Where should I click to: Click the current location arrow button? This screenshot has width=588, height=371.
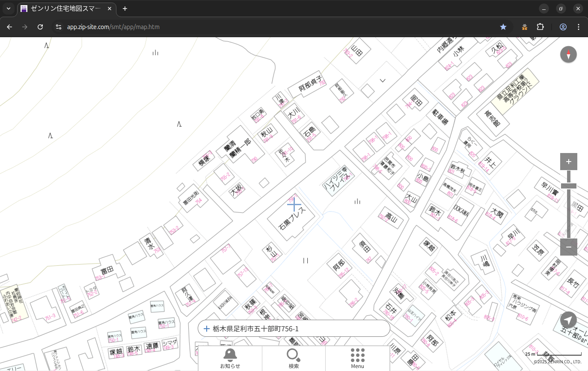(568, 320)
